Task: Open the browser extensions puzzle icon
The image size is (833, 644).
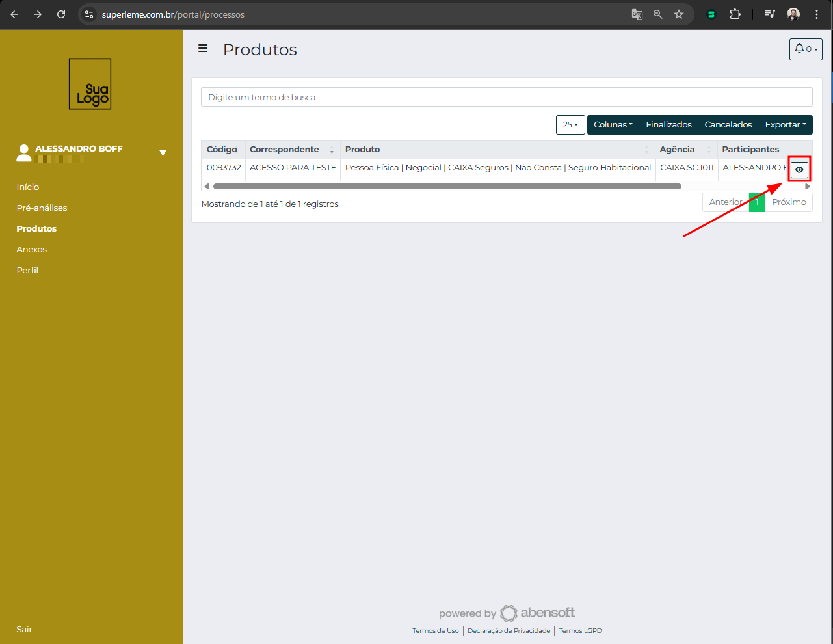Action: (735, 14)
